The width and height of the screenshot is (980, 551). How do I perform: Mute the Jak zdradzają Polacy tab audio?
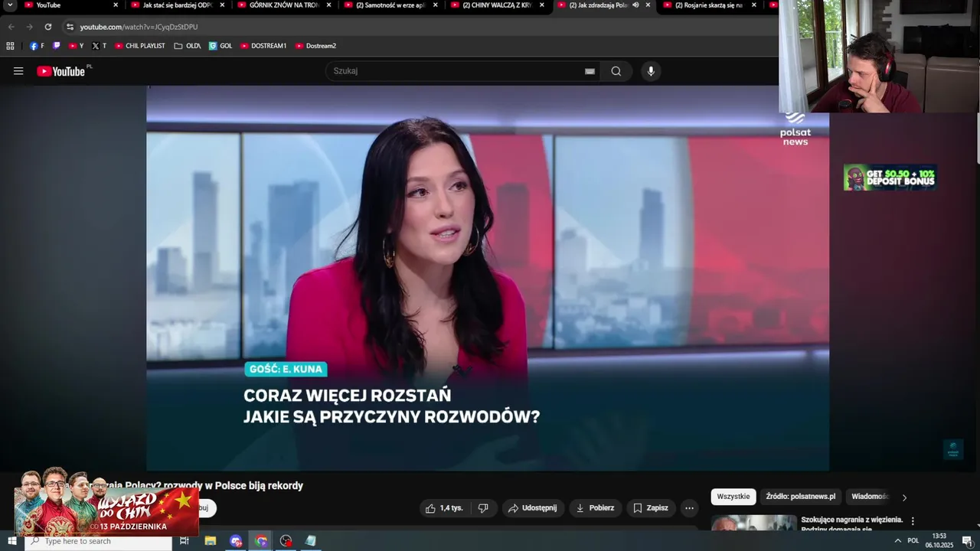click(x=635, y=5)
